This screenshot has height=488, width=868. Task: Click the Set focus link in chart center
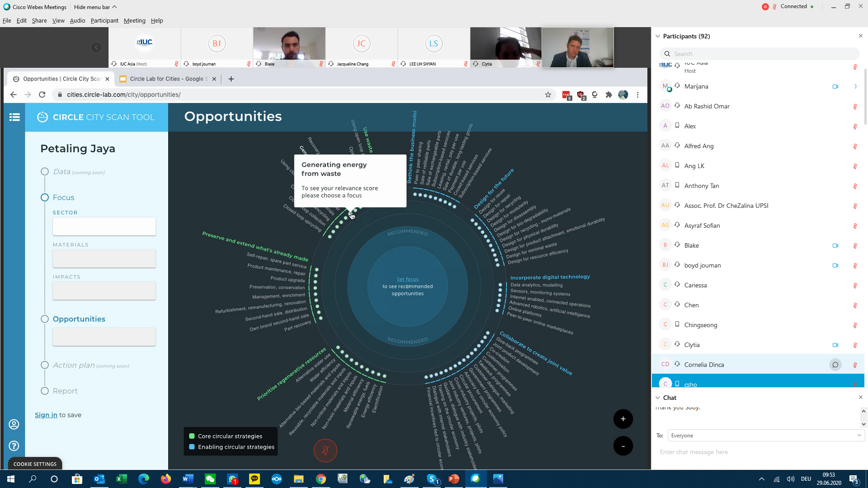tap(407, 279)
